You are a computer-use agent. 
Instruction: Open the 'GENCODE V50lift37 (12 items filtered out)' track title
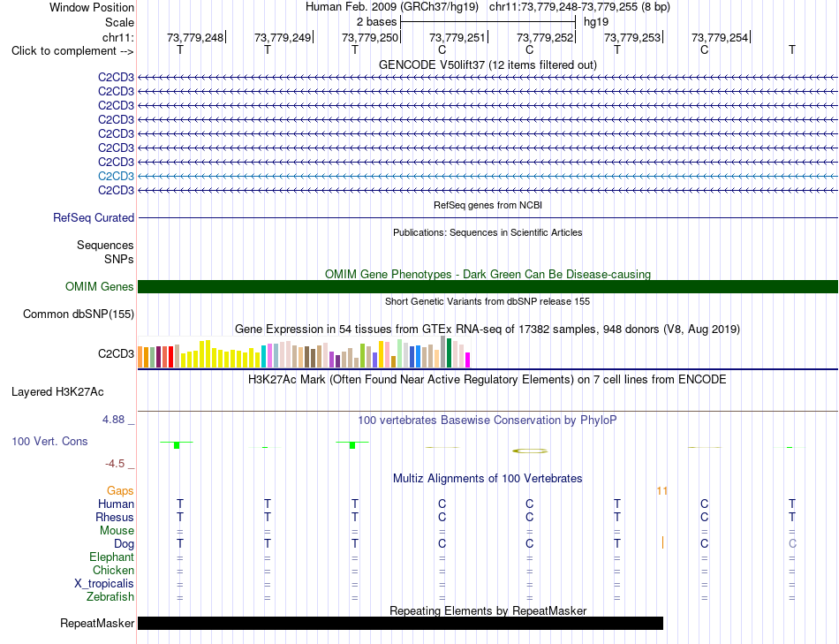click(488, 64)
